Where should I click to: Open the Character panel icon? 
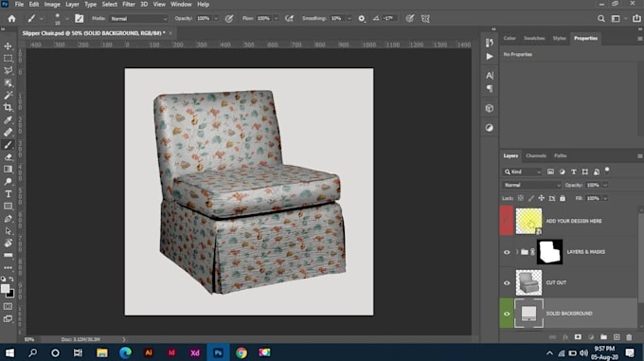point(490,76)
